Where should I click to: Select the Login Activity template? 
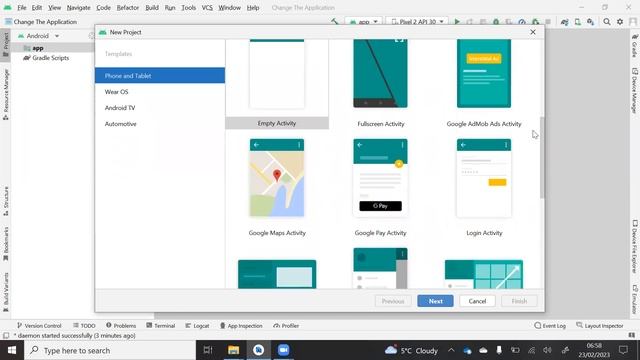484,188
